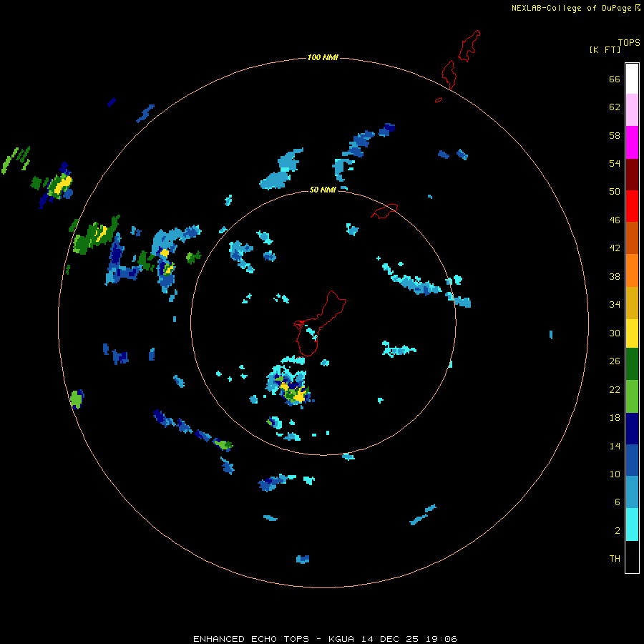The image size is (644, 644).
Task: Click the 'ENHANCED ECHO TOPS - KGUA' caption
Action: click(x=274, y=639)
